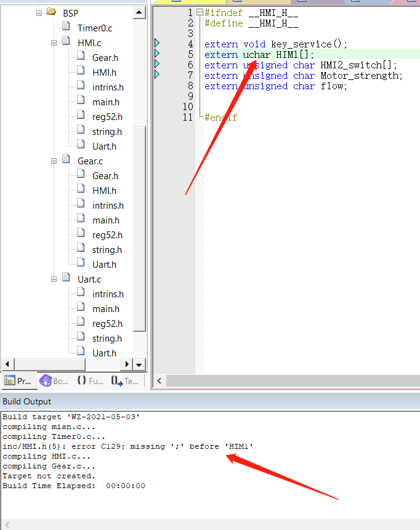Click the string.h file icon under HMI.c
420x530 pixels.
pos(81,129)
